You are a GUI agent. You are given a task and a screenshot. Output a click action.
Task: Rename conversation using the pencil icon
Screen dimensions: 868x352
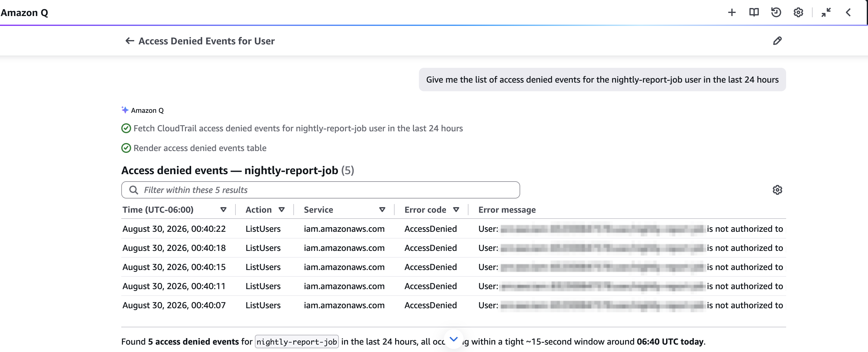pyautogui.click(x=778, y=41)
